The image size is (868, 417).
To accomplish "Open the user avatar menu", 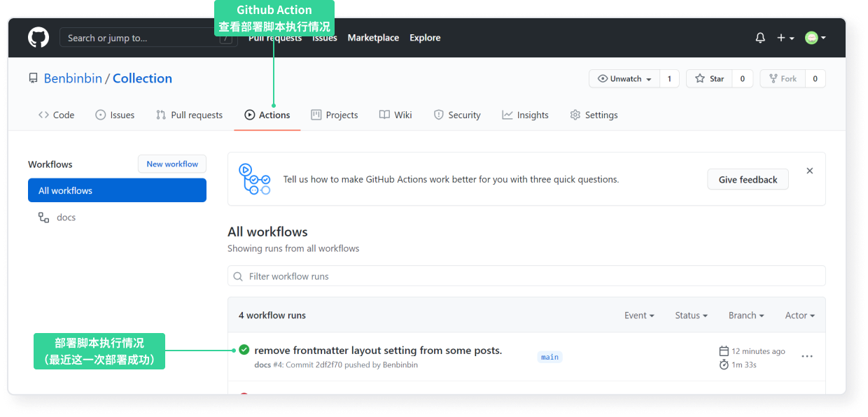I will 815,38.
